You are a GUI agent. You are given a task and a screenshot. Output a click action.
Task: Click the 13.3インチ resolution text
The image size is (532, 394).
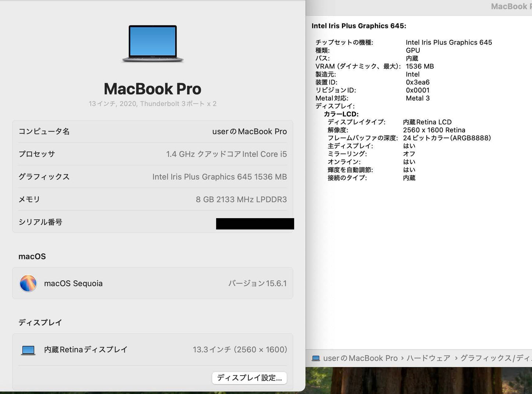240,349
